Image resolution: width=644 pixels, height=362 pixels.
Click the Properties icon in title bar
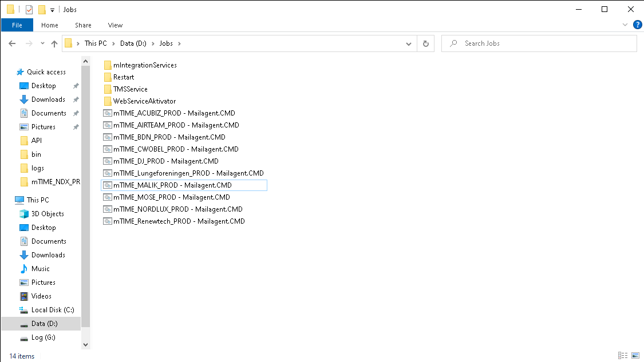point(29,10)
